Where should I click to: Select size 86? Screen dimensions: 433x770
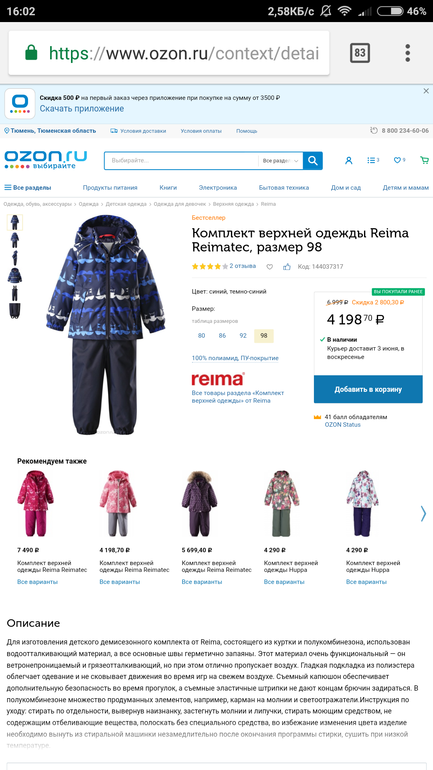click(x=222, y=336)
